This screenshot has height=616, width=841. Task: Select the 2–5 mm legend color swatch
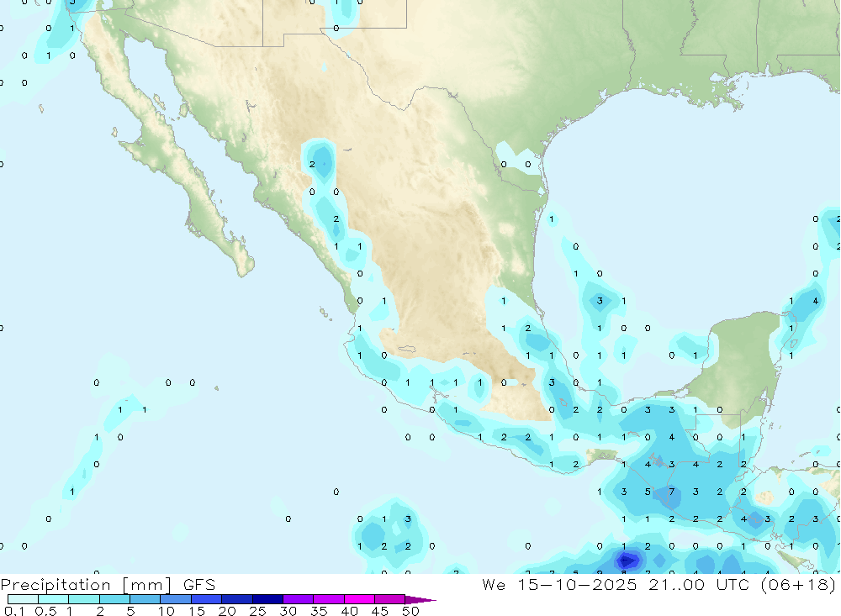114,599
